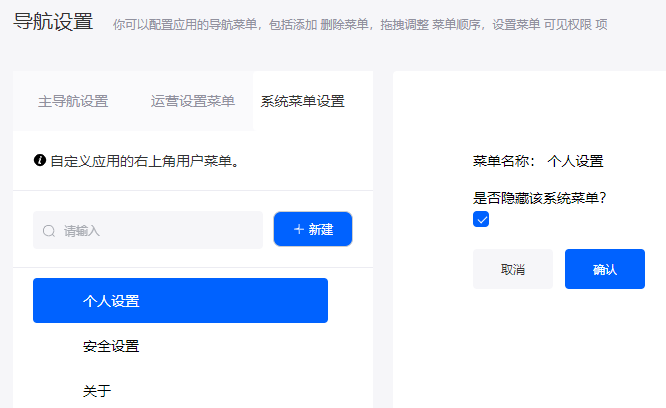Viewport: 666px width, 408px height.
Task: Create a new menu with 新建
Action: [313, 229]
